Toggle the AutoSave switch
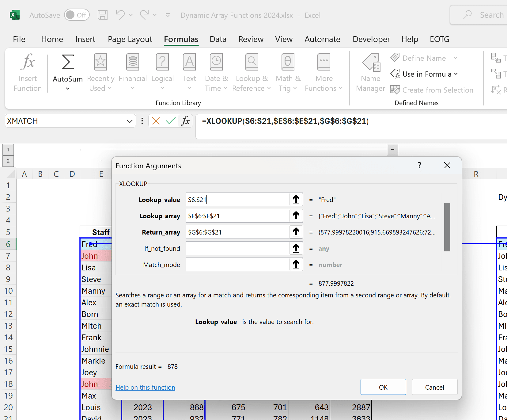Viewport: 507px width, 420px height. click(77, 15)
